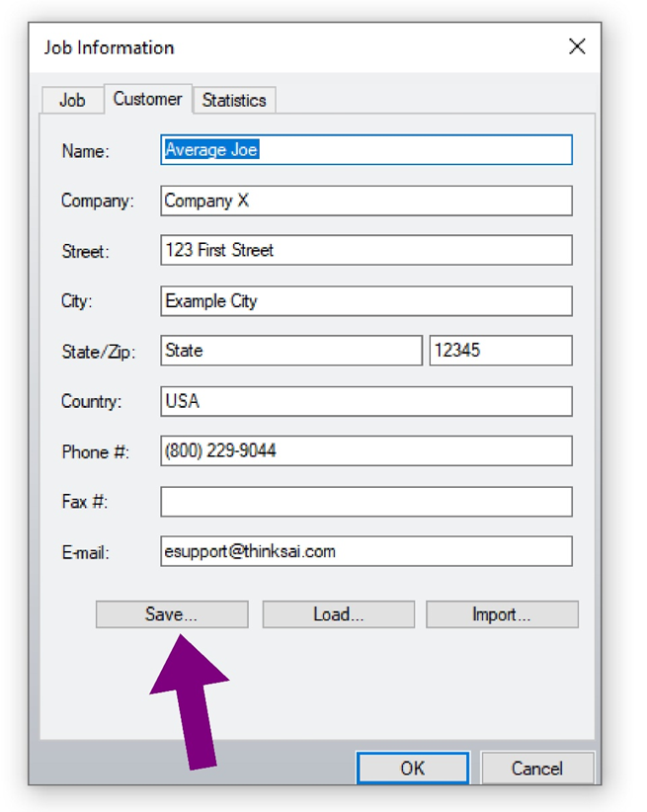Click the Import... button

point(502,614)
